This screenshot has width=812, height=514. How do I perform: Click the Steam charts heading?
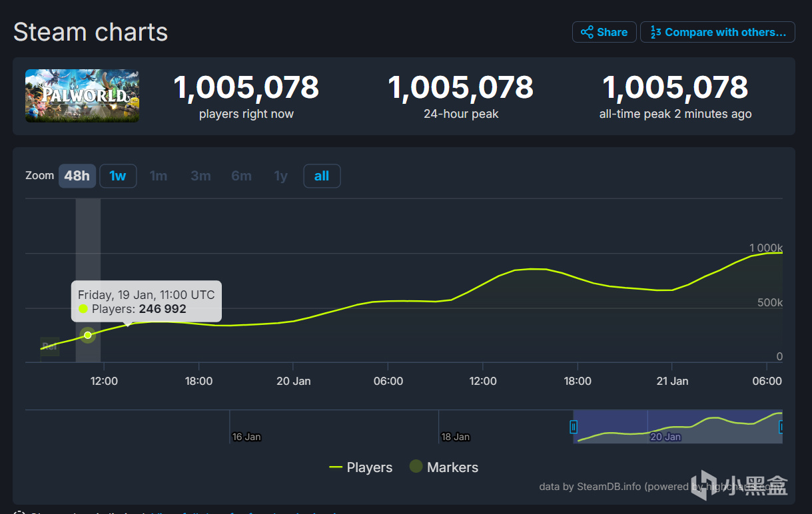(x=91, y=32)
